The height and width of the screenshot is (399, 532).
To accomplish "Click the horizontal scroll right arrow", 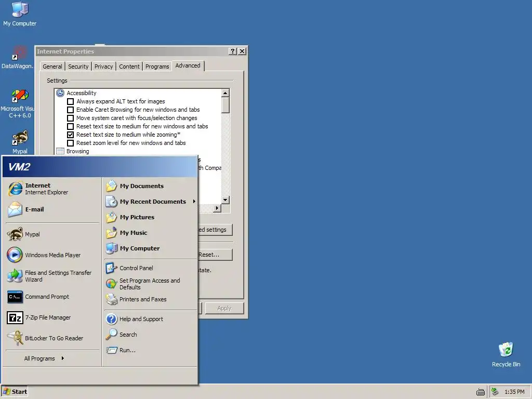I will 217,208.
